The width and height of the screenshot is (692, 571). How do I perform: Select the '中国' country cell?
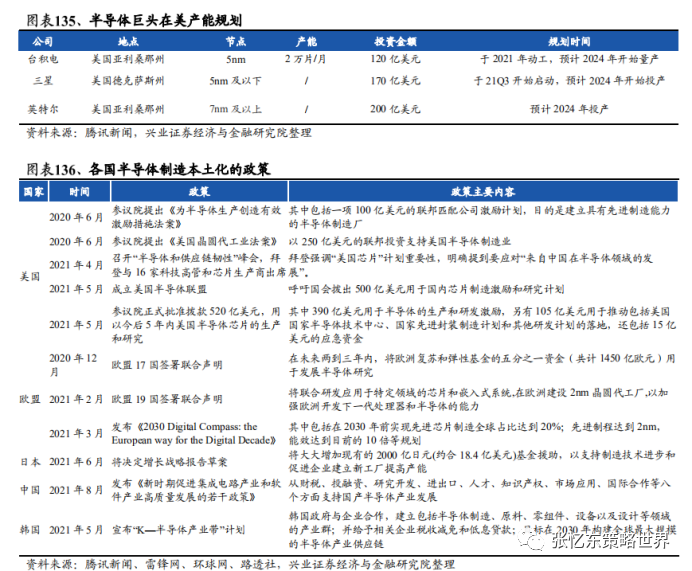[x=30, y=490]
